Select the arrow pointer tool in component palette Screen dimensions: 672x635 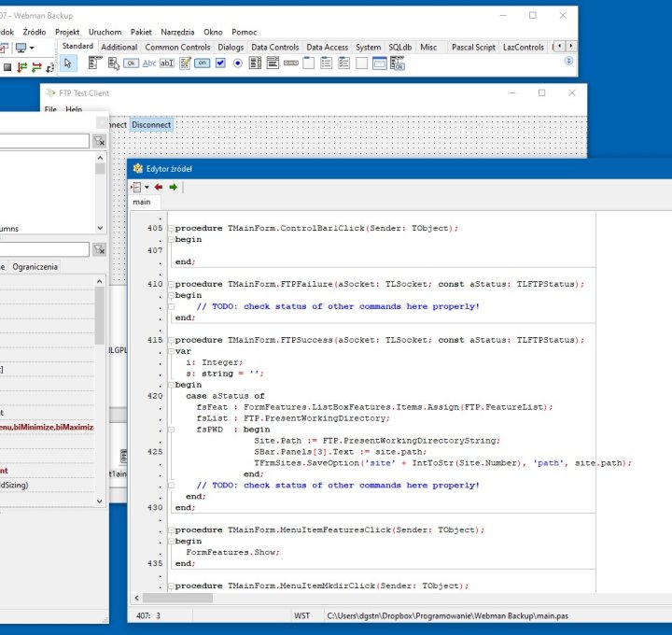[x=68, y=63]
